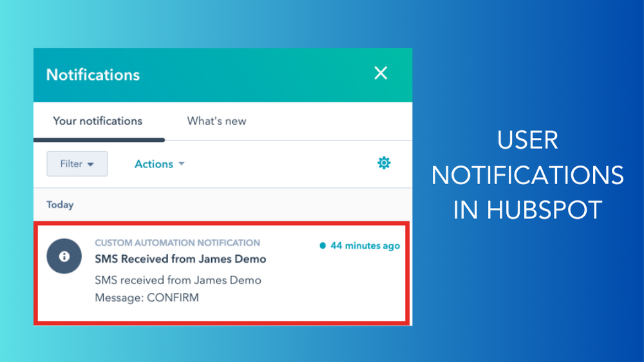
Task: Open the Filter dropdown
Action: coord(77,164)
